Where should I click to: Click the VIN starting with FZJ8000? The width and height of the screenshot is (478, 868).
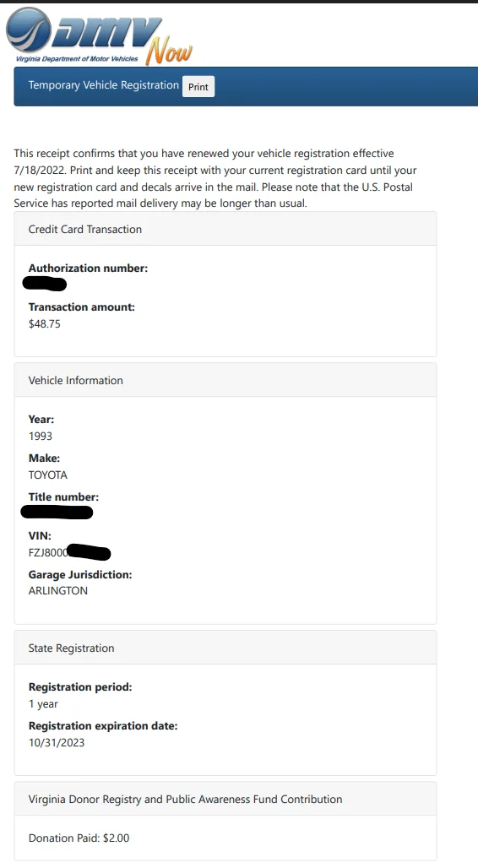69,552
